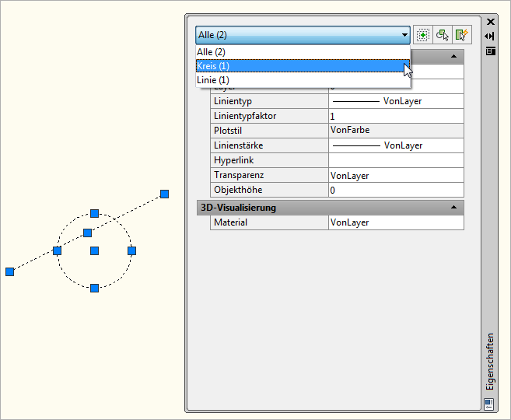Click the circle's center grip

[x=94, y=250]
